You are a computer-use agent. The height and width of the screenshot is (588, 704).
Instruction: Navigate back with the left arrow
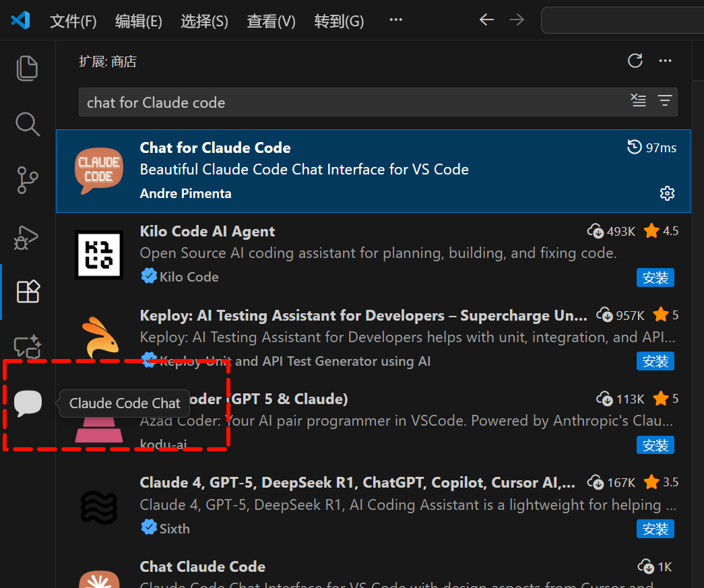486,20
